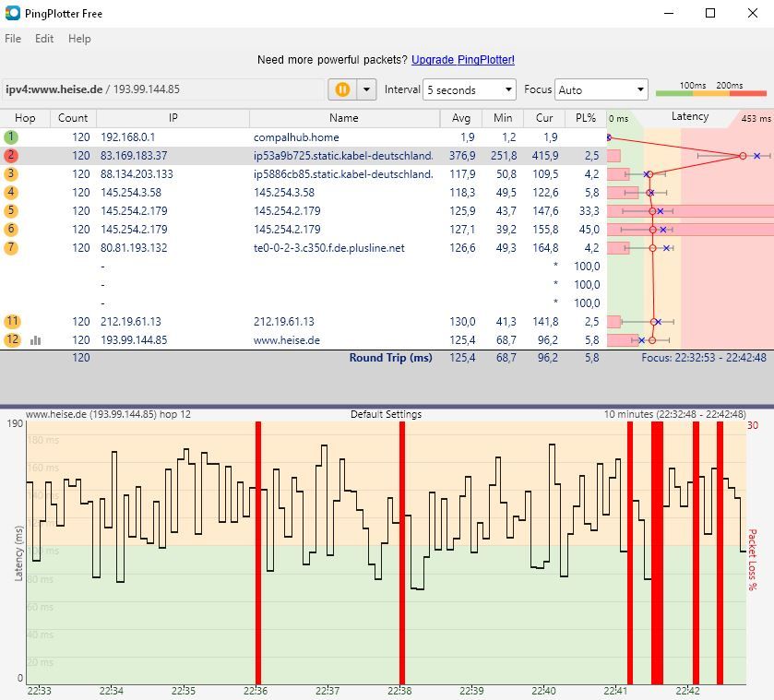Click the Name column header
774x700 pixels.
pyautogui.click(x=344, y=118)
